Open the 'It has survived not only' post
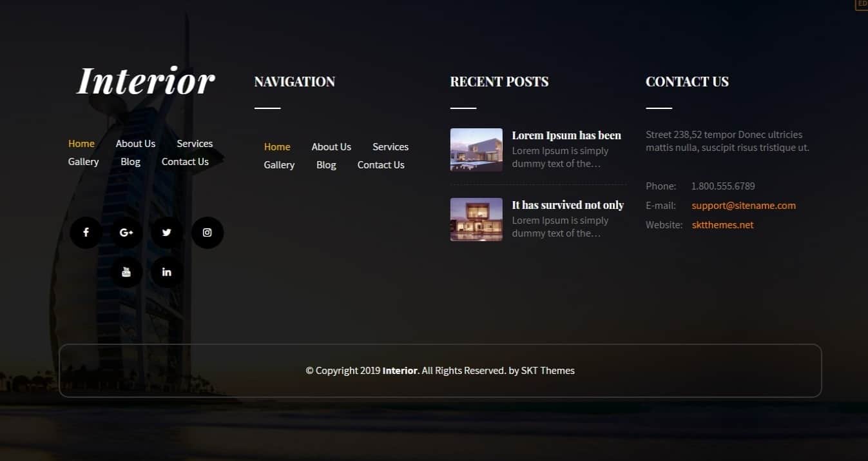 click(x=568, y=205)
